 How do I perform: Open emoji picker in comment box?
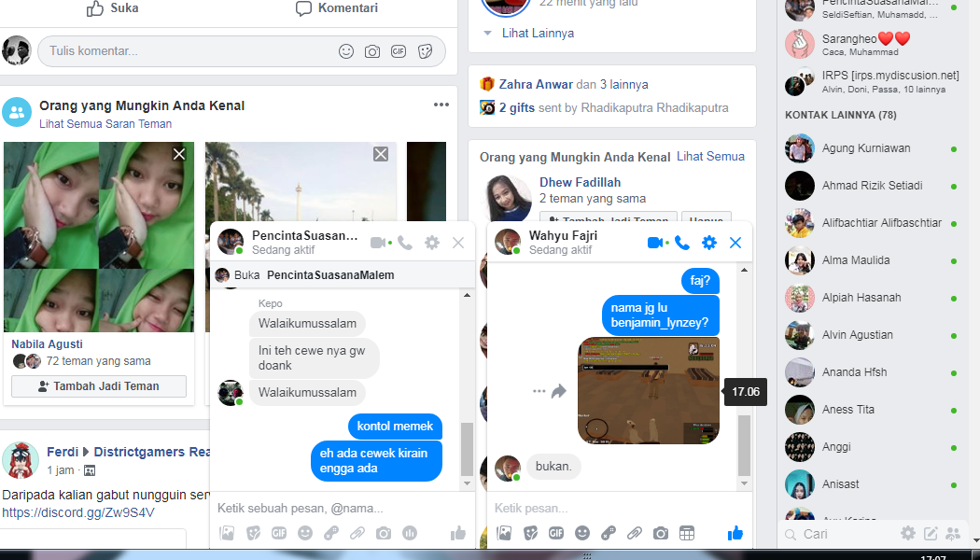click(x=346, y=51)
